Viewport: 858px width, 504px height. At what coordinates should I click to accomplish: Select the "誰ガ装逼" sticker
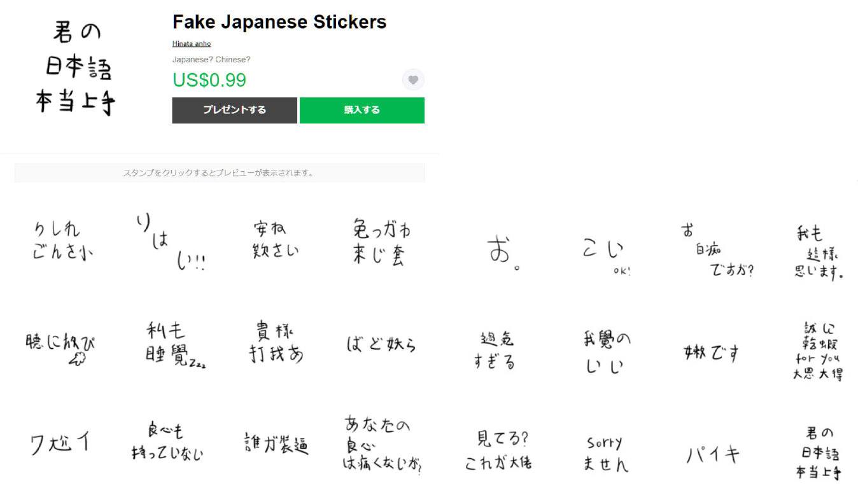point(276,443)
